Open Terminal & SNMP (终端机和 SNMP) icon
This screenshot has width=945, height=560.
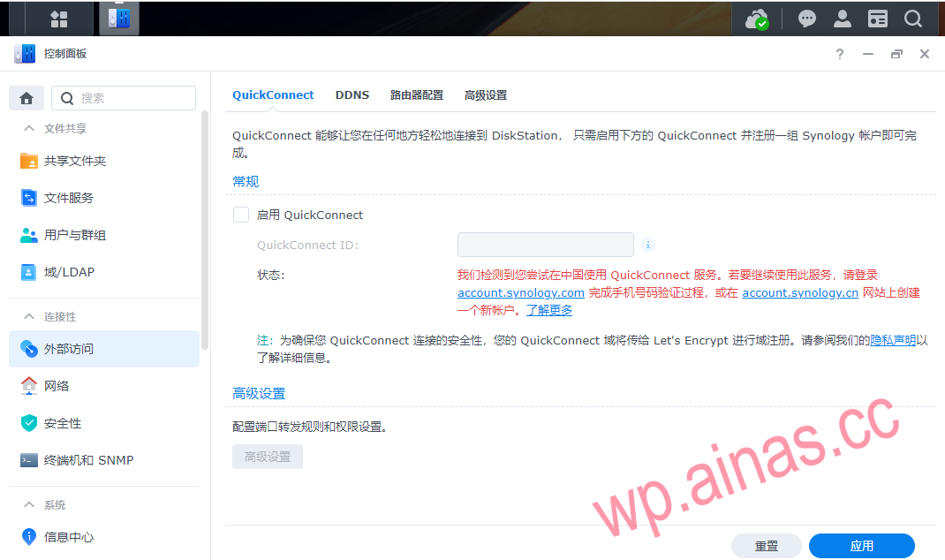click(x=29, y=460)
